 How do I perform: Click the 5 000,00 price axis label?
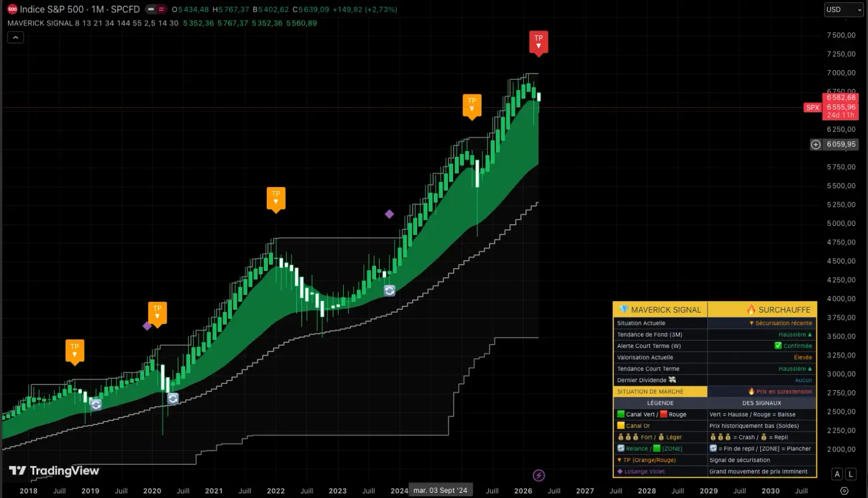[841, 224]
